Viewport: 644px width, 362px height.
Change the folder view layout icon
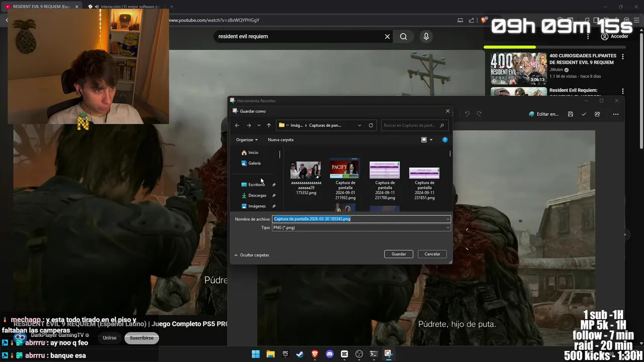click(424, 140)
